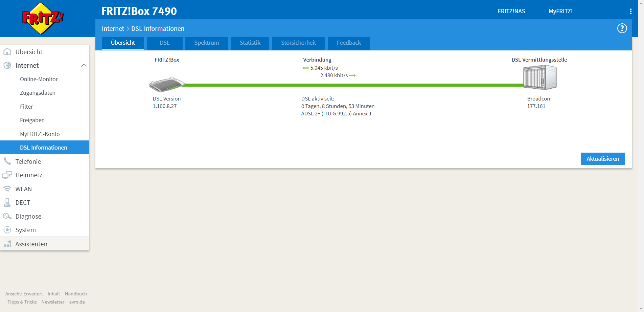Open the Statistik tab

click(250, 43)
